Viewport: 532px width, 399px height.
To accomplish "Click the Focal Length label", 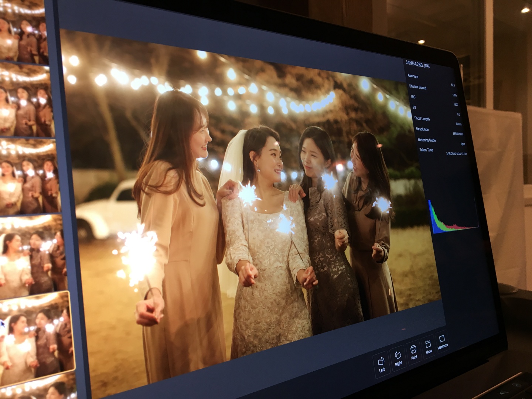I will (422, 119).
